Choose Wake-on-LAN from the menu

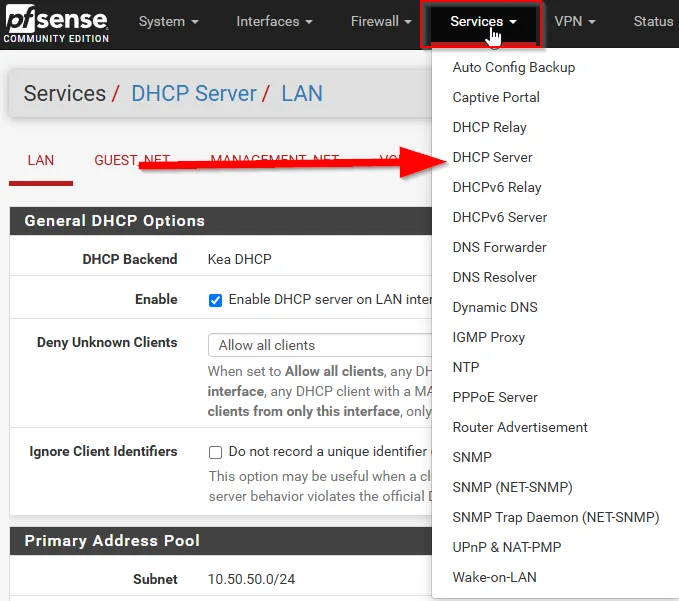(x=495, y=577)
